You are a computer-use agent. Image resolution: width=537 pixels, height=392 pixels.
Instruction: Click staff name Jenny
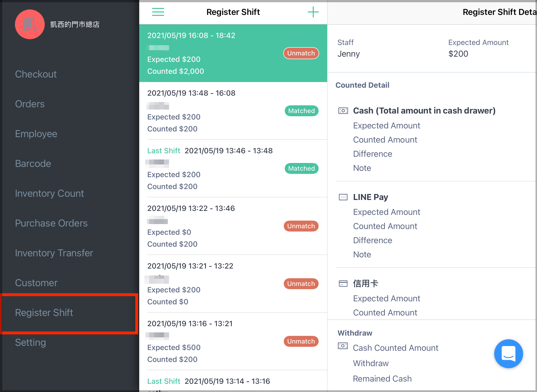pyautogui.click(x=349, y=54)
